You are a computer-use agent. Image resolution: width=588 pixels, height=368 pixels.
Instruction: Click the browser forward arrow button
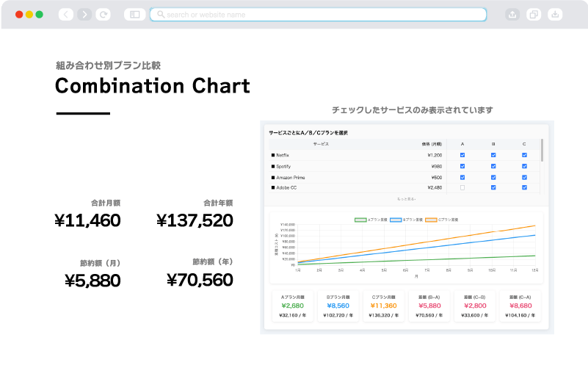[x=84, y=14]
